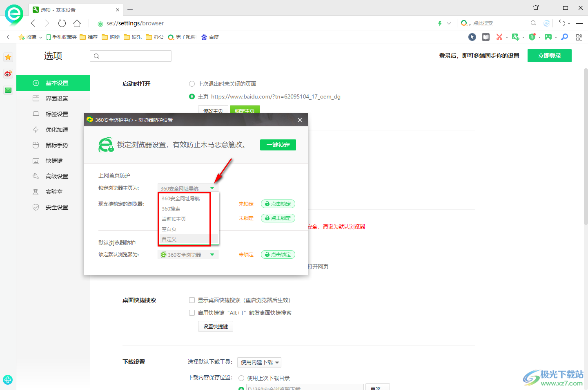Open the lock browser homepage dropdown
The height and width of the screenshot is (390, 588).
pyautogui.click(x=188, y=188)
